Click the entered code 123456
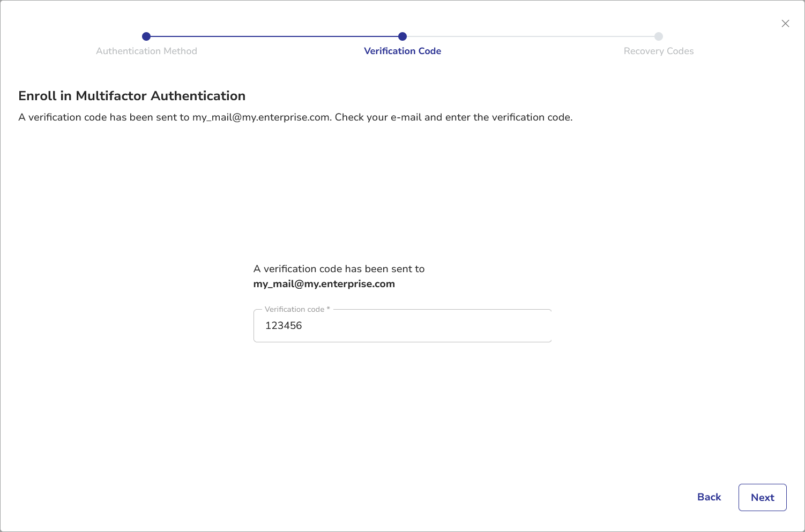Screen dimensions: 805x532 (284, 326)
